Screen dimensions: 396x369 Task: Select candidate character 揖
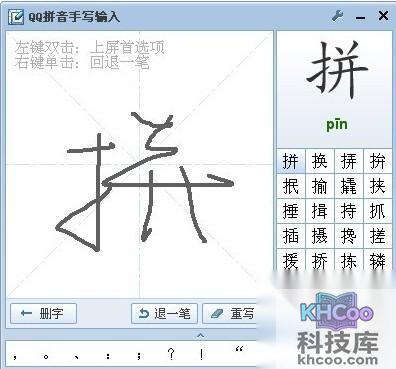[320, 211]
